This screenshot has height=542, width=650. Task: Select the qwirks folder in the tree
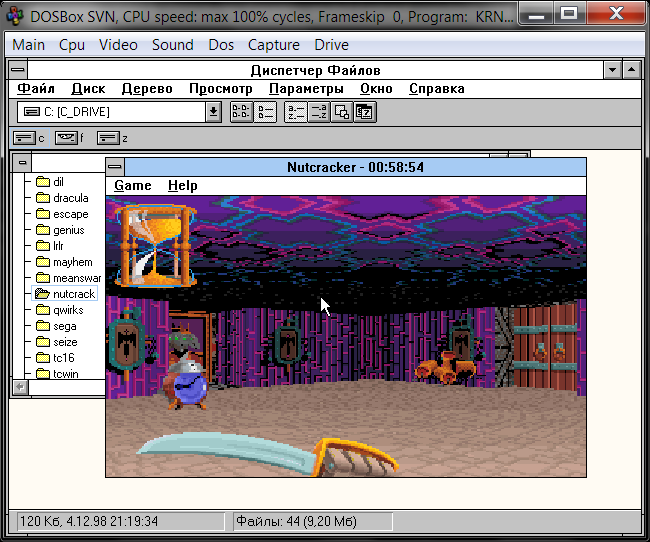[x=60, y=310]
